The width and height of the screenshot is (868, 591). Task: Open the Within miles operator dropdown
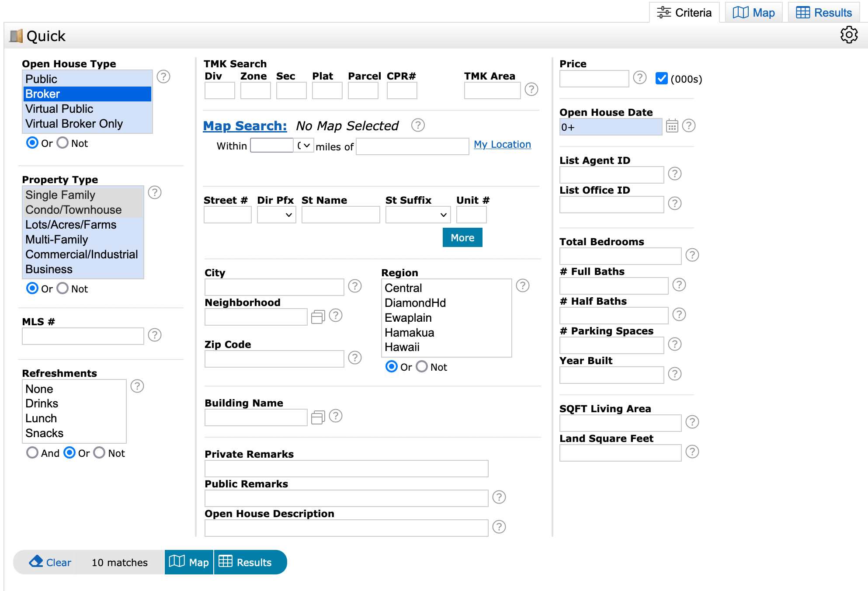tap(303, 146)
